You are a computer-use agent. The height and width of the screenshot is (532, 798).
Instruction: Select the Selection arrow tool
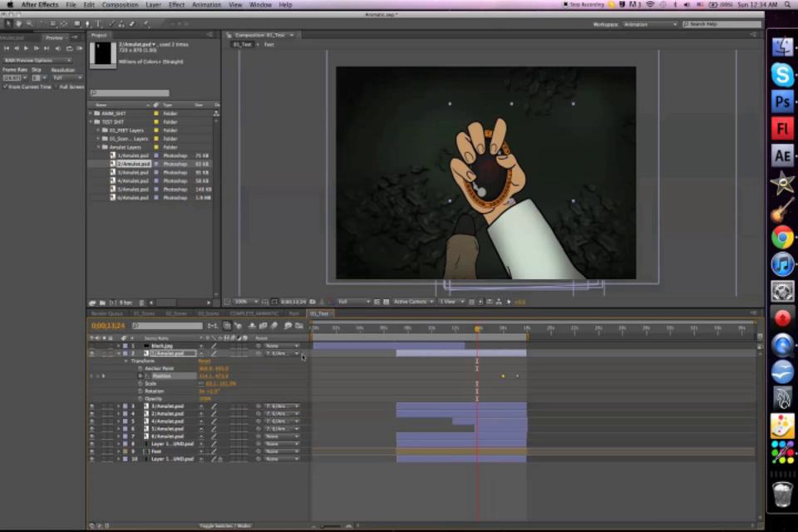point(8,23)
